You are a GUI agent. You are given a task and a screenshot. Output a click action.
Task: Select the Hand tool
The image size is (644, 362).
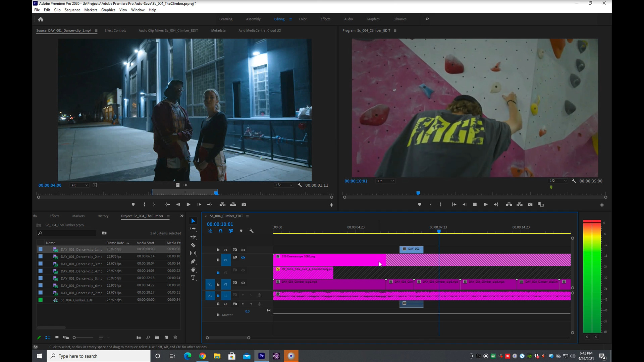[x=193, y=269]
